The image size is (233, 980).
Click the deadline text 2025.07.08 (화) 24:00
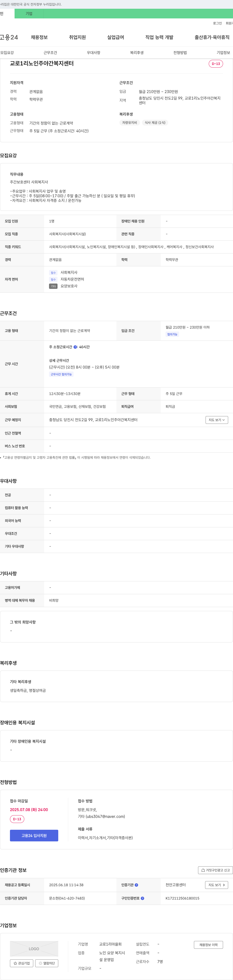[29, 810]
